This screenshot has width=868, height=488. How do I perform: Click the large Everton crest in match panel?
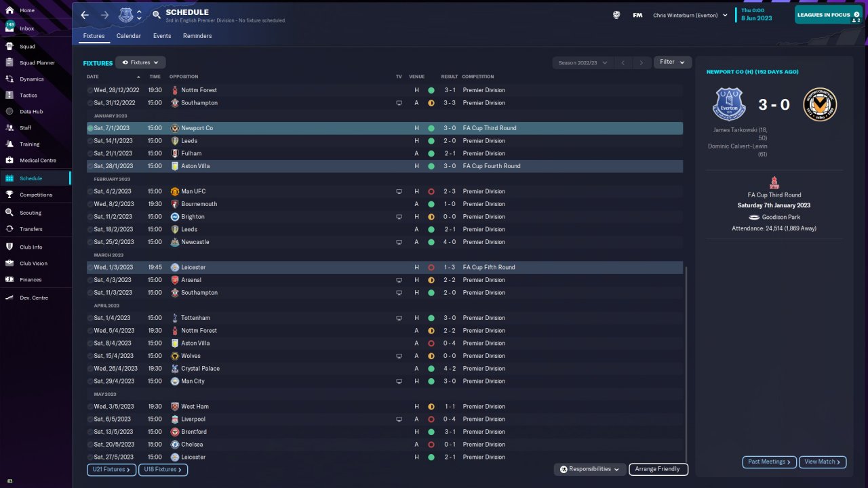(730, 104)
